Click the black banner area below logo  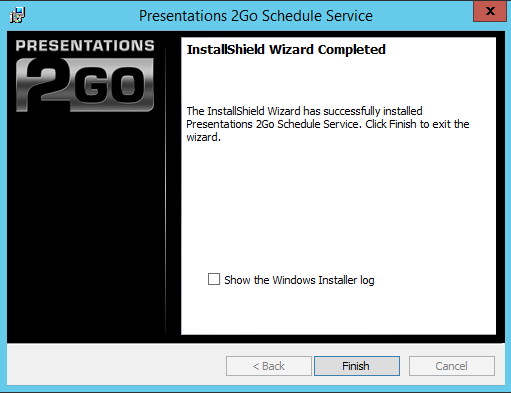point(85,227)
